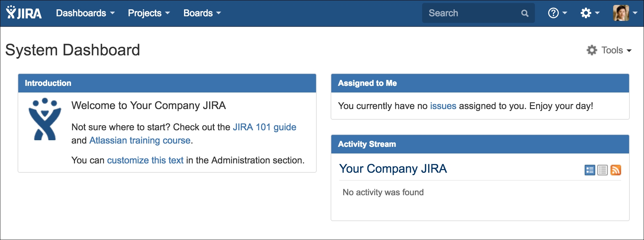Click the Tools gear icon
Image resolution: width=644 pixels, height=240 pixels.
pos(592,50)
